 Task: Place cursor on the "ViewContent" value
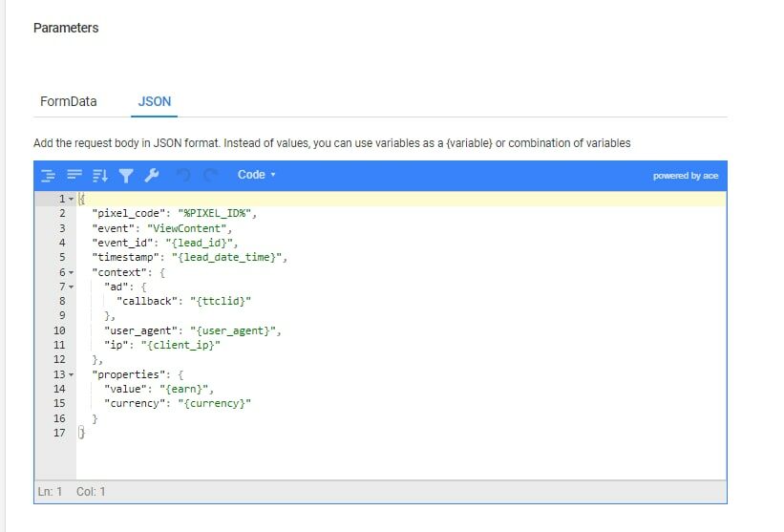tap(187, 228)
